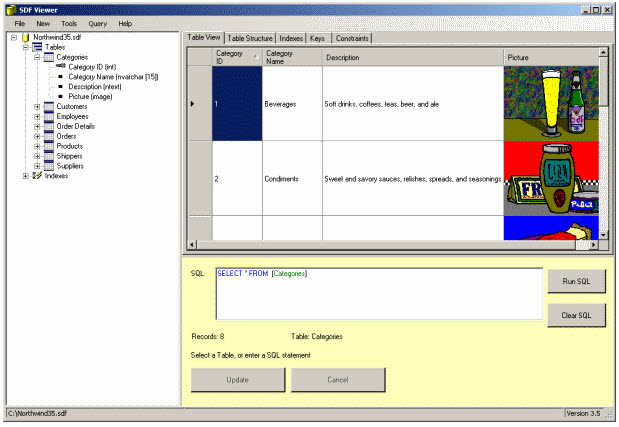The height and width of the screenshot is (427, 619).
Task: Select the Customers table icon
Action: [x=49, y=106]
